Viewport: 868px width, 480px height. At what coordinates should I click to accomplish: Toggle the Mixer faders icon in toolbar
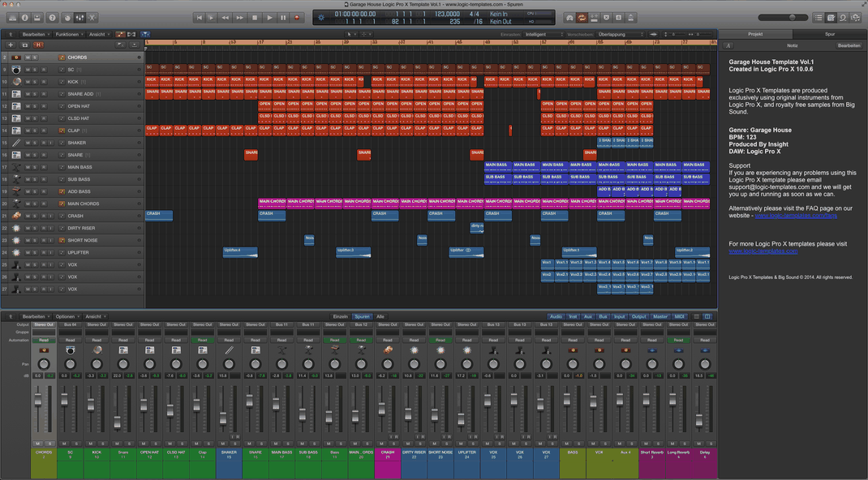click(x=79, y=18)
